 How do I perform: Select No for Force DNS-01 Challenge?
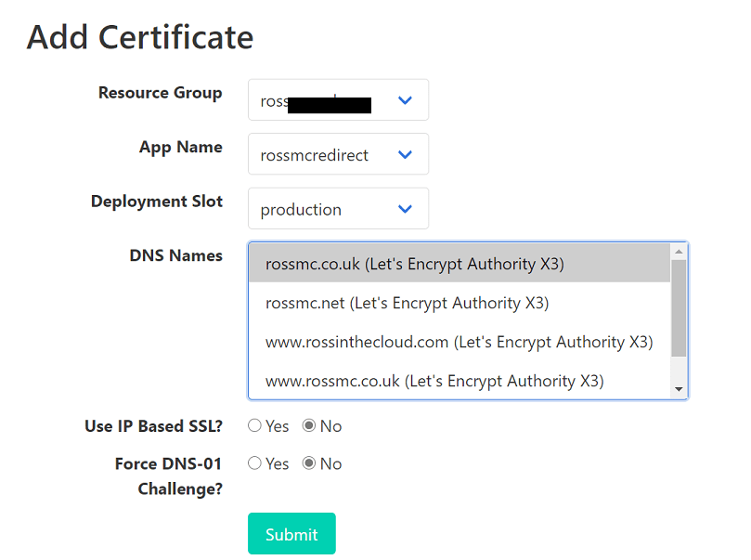309,463
